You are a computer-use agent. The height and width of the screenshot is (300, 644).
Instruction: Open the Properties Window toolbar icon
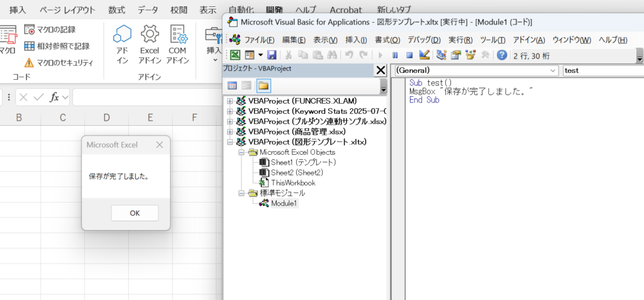pos(456,55)
